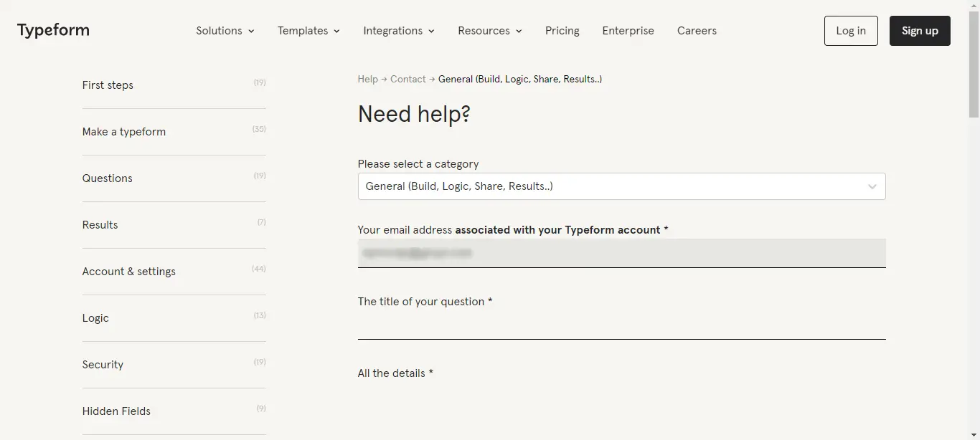
Task: Open the Solutions dropdown menu
Action: 225,31
